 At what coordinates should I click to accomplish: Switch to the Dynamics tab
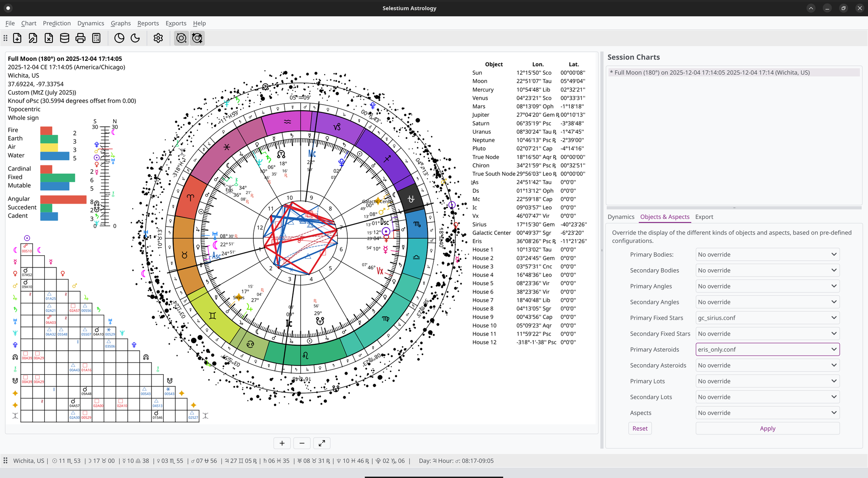tap(621, 217)
